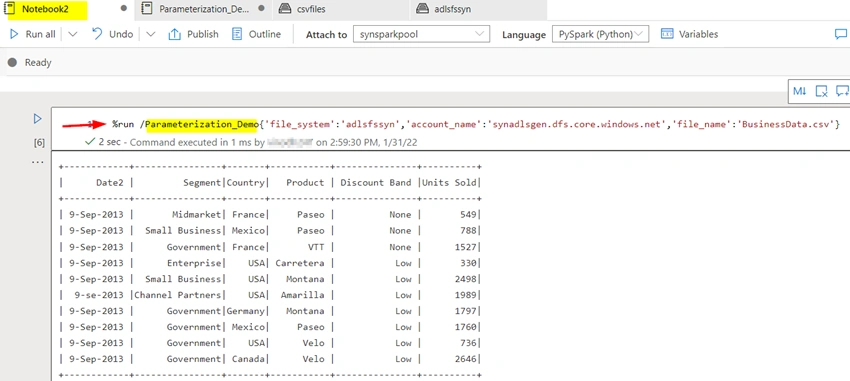Open the Attach to synsparkpool dropdown
The image size is (850, 381).
click(x=421, y=34)
